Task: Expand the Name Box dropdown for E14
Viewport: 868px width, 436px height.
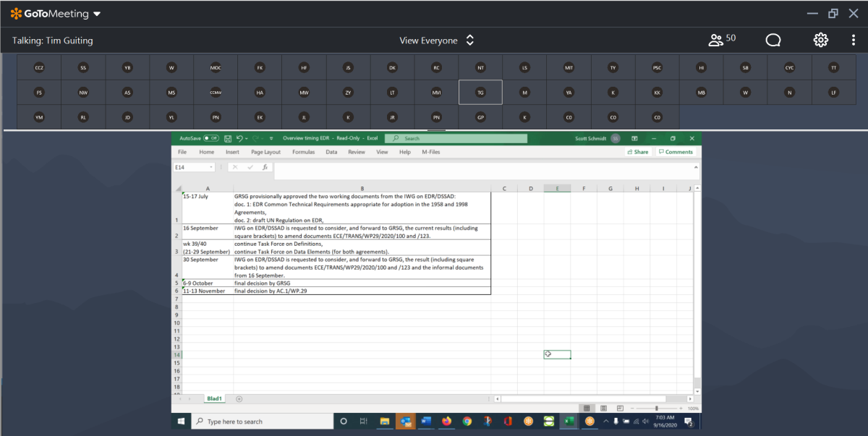Action: click(x=211, y=167)
